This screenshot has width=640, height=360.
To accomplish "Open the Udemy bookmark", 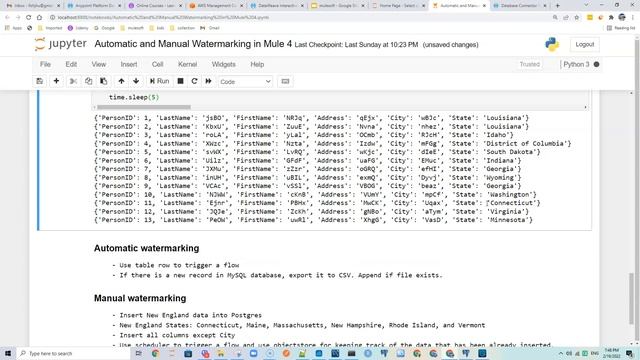I will click(x=78, y=28).
